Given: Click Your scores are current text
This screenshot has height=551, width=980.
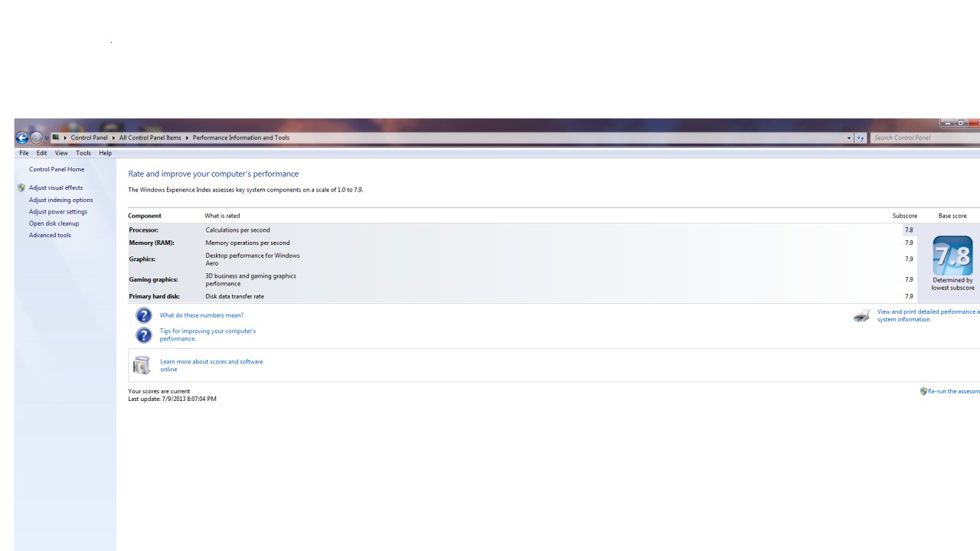Looking at the screenshot, I should click(x=158, y=391).
